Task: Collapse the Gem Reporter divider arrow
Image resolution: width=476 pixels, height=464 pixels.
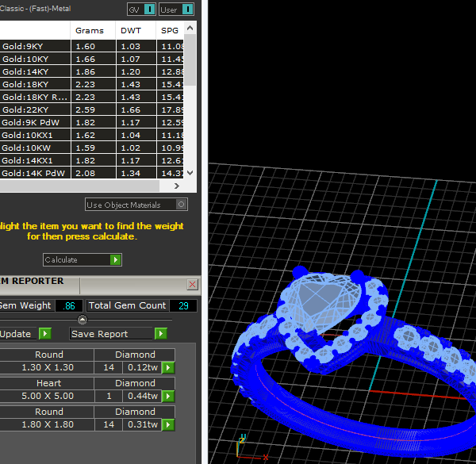Action: pos(83,320)
